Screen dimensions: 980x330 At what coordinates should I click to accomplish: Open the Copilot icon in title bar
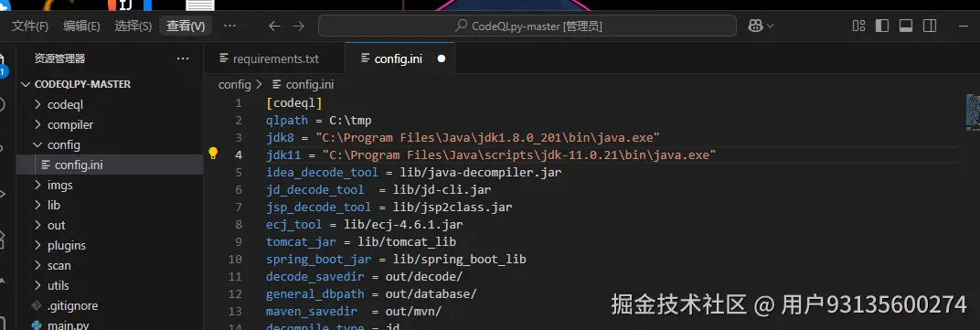pos(755,27)
